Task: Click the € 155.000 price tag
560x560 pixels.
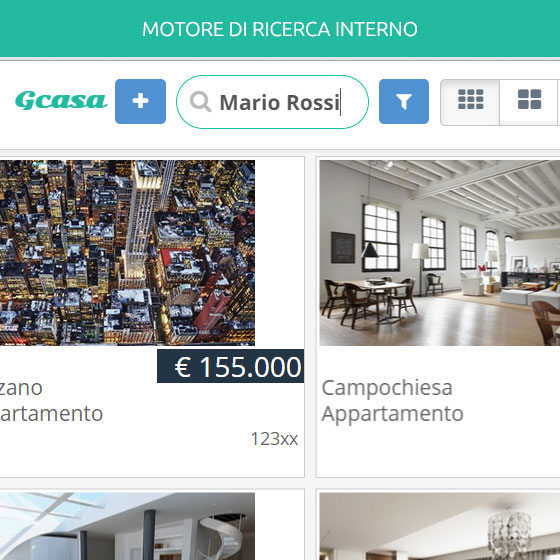Action: 230,366
